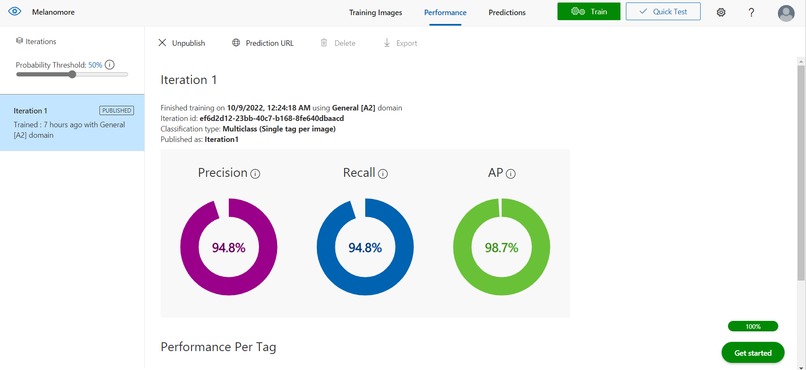Click the 100% progress indicator
Viewport: 806px width, 370px height.
pos(753,326)
